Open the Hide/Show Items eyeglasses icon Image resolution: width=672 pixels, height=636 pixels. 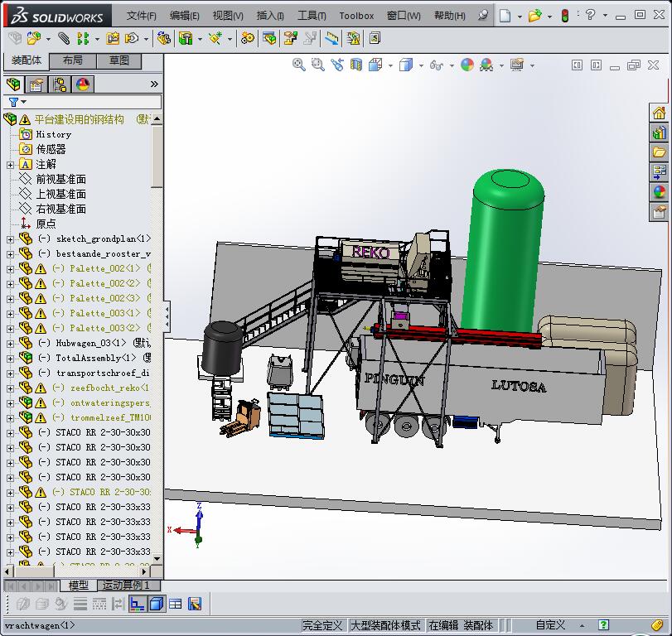pyautogui.click(x=437, y=65)
